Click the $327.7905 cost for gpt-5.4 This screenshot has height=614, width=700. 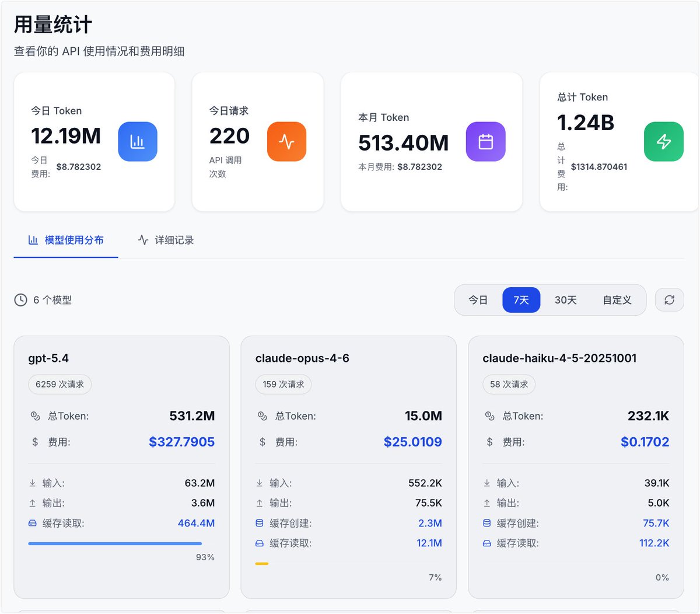[181, 442]
